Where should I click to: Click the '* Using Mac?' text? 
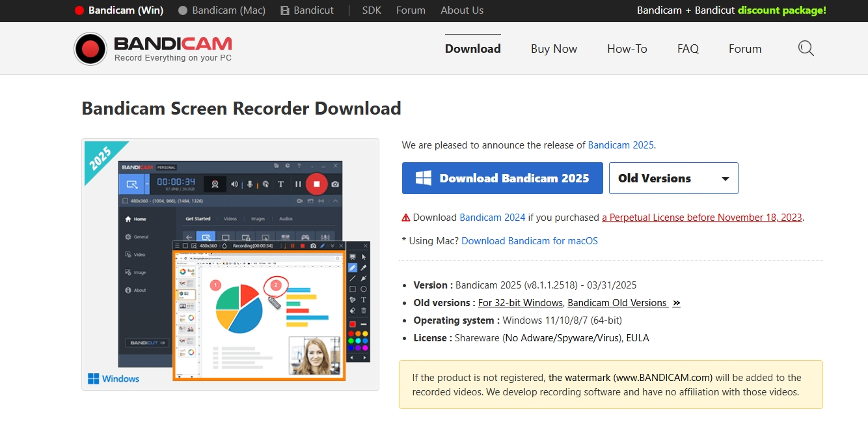pyautogui.click(x=430, y=241)
